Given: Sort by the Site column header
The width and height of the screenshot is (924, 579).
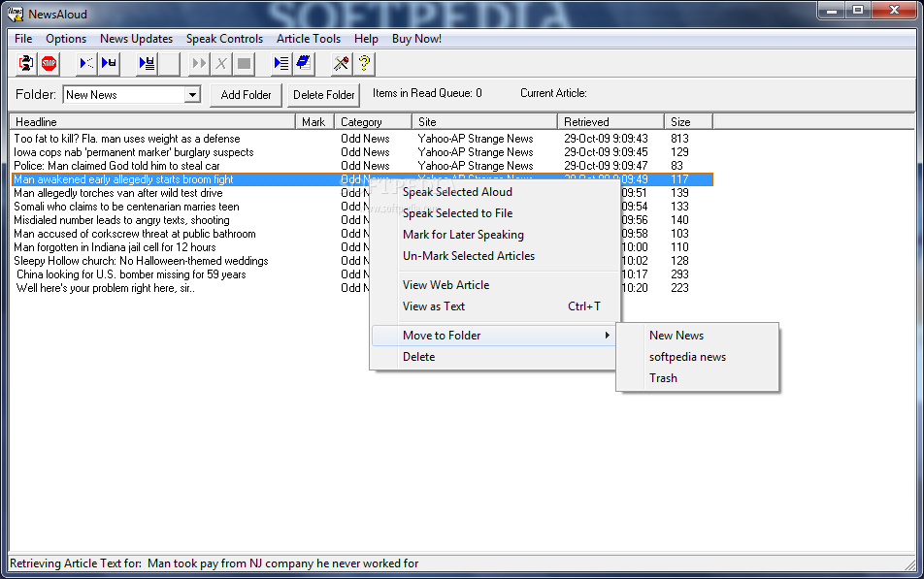Looking at the screenshot, I should (x=483, y=122).
